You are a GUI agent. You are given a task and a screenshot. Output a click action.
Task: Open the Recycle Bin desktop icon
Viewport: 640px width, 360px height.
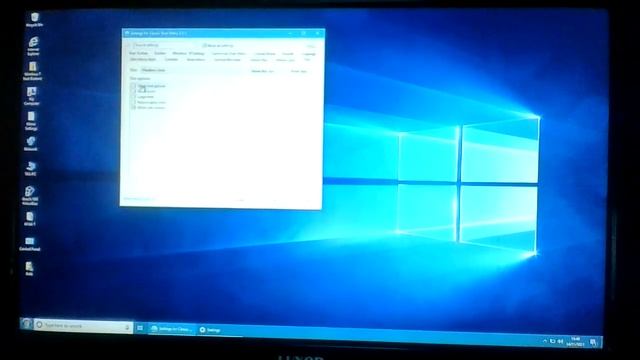35,20
